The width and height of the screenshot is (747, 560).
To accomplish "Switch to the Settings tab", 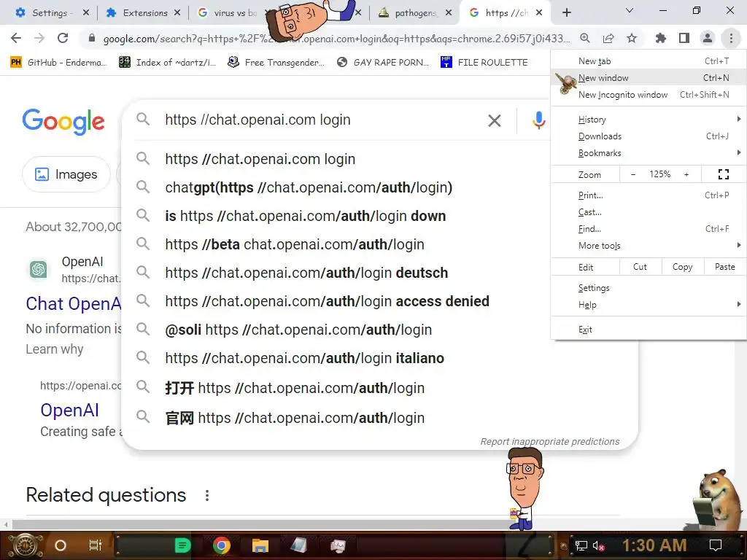I will (45, 13).
